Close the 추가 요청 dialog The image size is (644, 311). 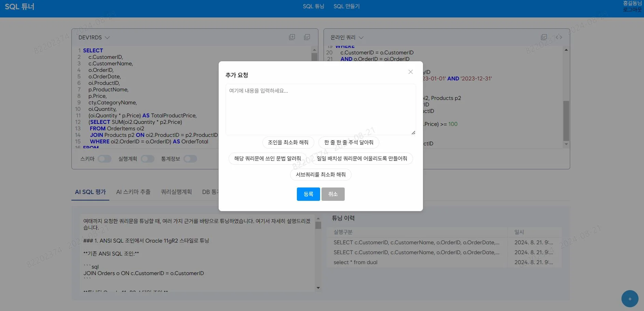click(x=410, y=72)
